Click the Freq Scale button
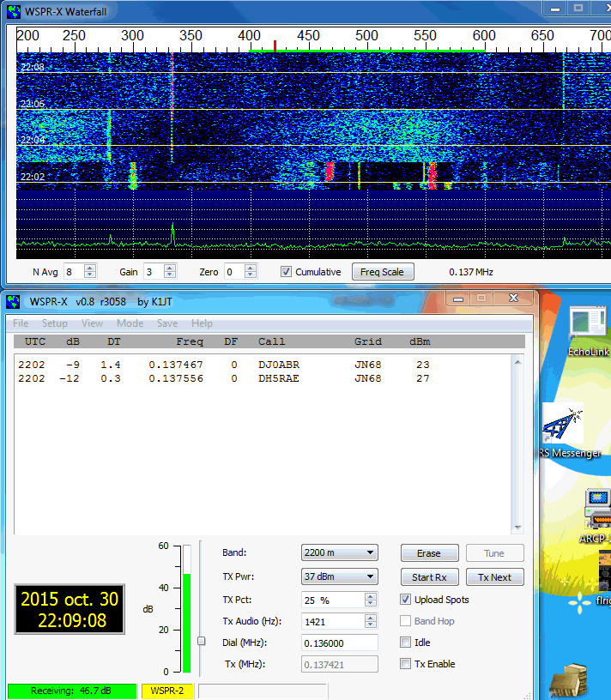This screenshot has height=700, width=611. coord(383,272)
